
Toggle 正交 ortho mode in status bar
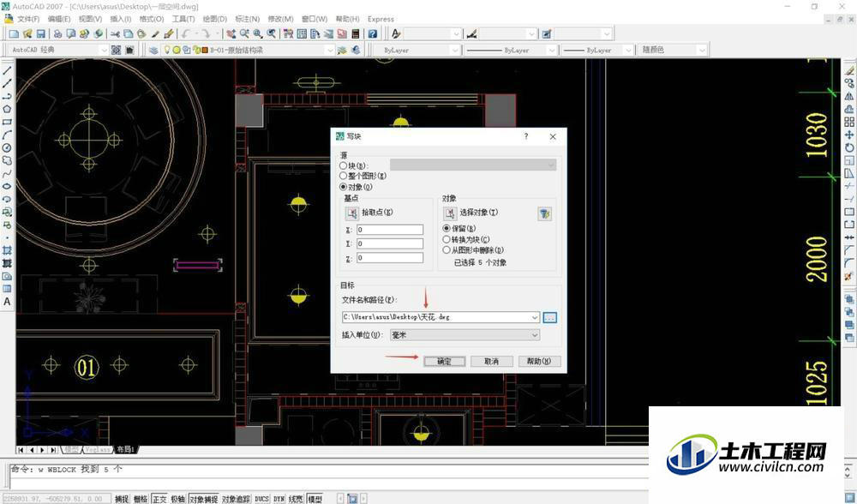[159, 499]
